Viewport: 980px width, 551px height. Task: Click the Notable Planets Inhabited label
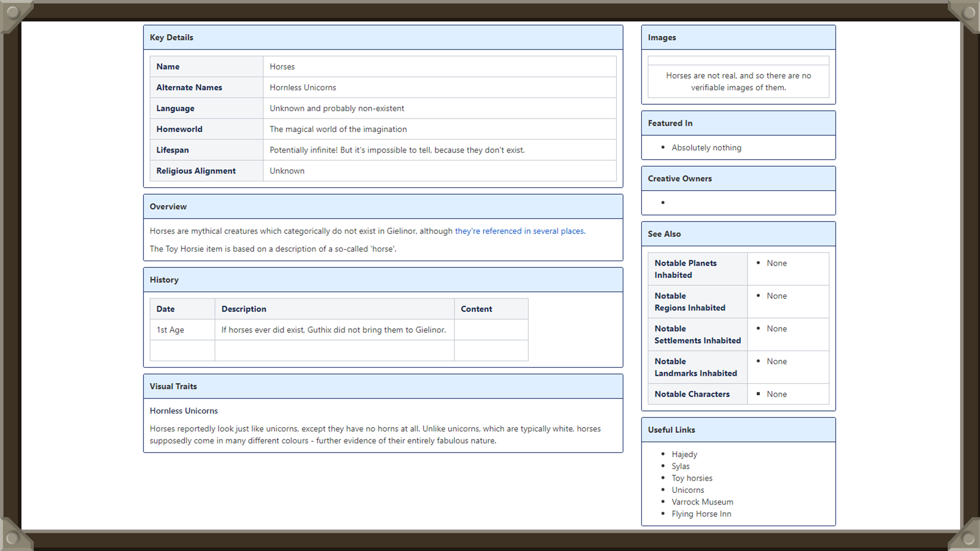click(x=685, y=269)
